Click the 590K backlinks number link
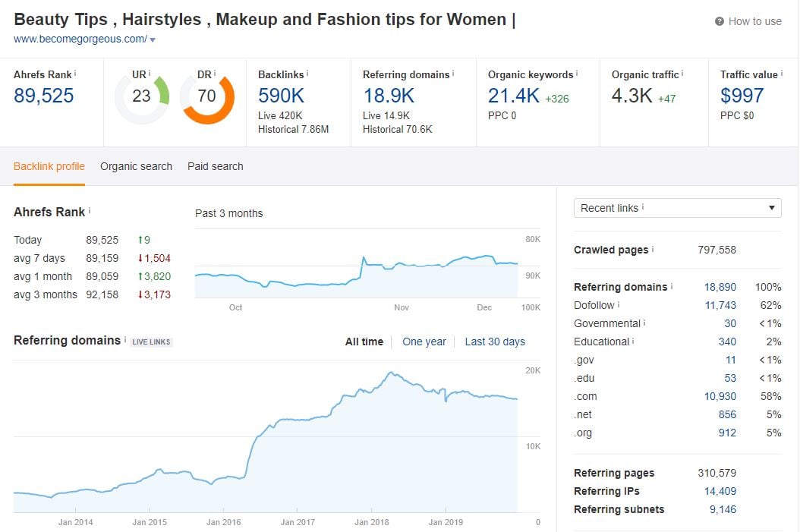Image resolution: width=800 pixels, height=532 pixels. (x=282, y=96)
